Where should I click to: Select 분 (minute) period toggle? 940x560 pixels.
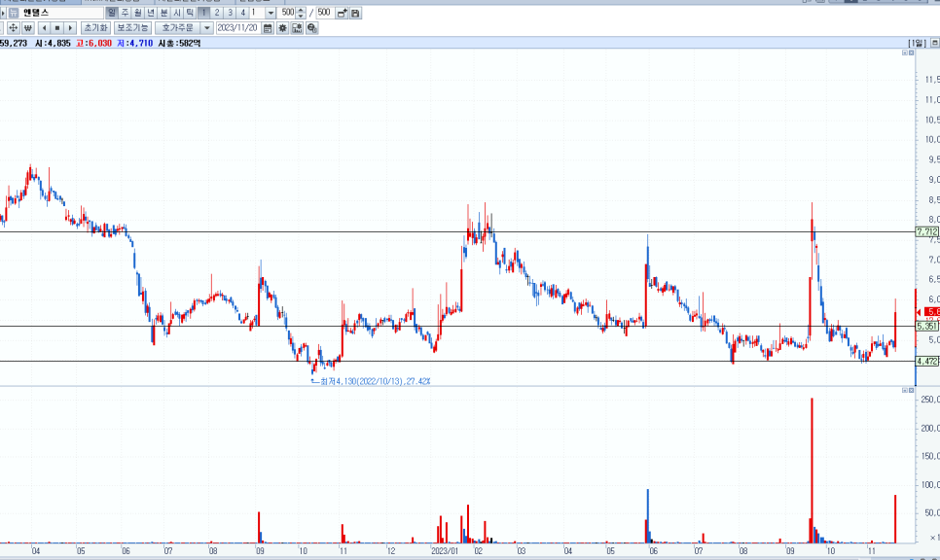pyautogui.click(x=164, y=13)
